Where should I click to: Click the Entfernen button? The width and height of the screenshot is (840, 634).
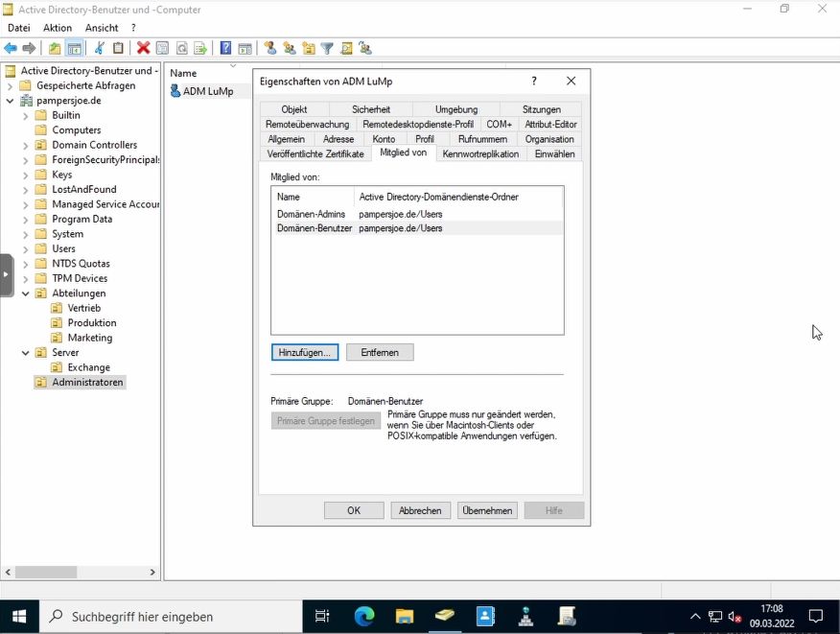pos(380,352)
